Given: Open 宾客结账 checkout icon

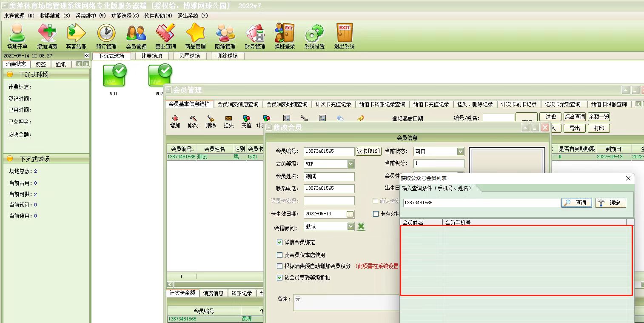Looking at the screenshot, I should pyautogui.click(x=76, y=36).
